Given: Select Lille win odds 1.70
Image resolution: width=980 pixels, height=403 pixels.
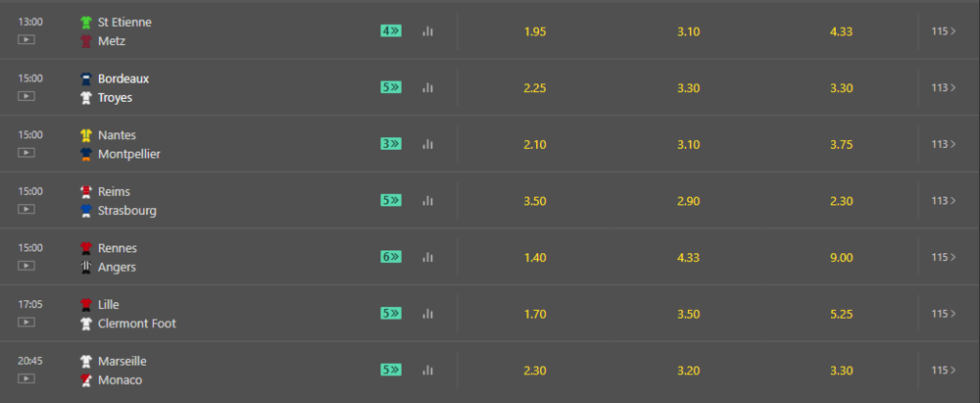Looking at the screenshot, I should [535, 314].
